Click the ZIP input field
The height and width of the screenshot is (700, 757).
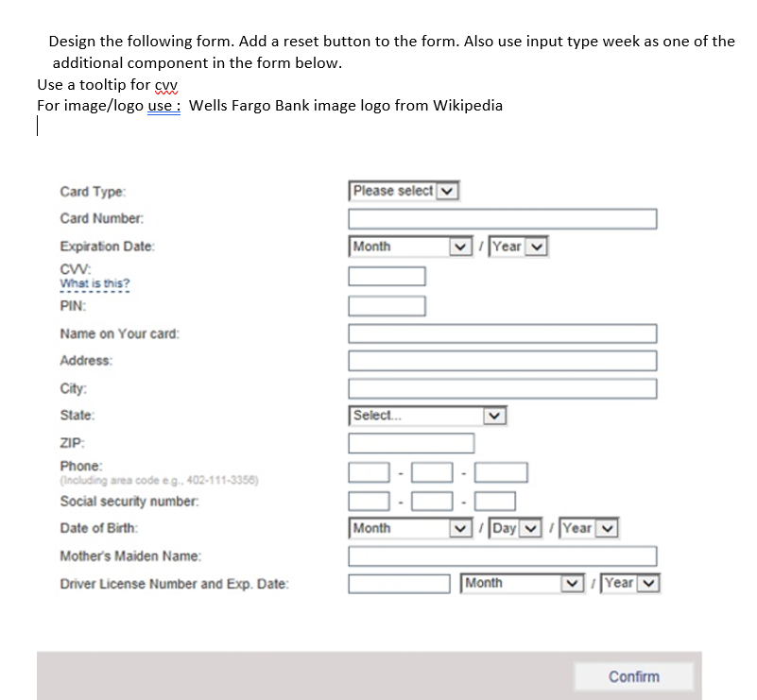tap(410, 442)
